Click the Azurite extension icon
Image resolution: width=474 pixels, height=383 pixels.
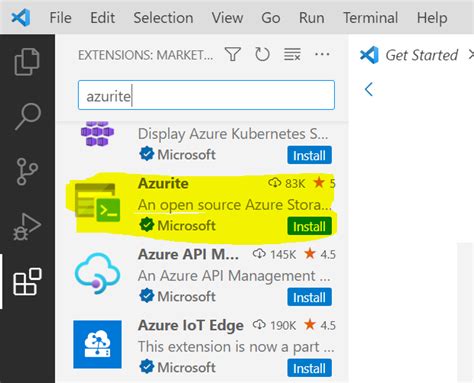click(97, 204)
